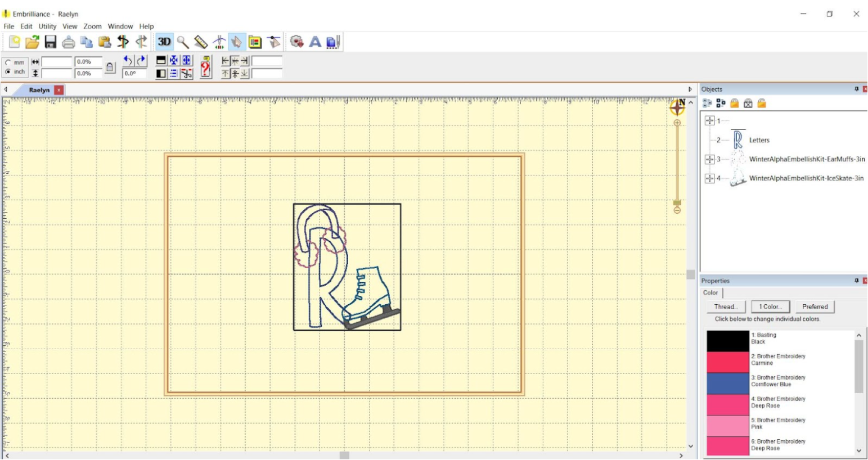The image size is (868, 460).
Task: Expand object 1 in Objects tree
Action: tap(709, 121)
